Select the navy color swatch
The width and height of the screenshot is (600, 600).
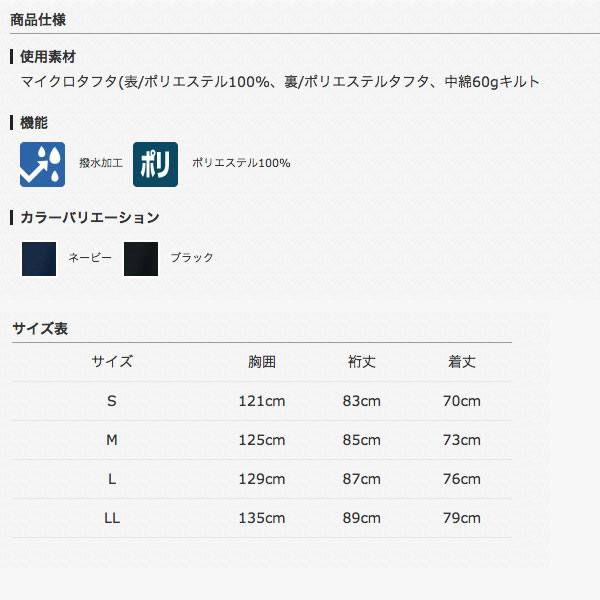pos(39,259)
